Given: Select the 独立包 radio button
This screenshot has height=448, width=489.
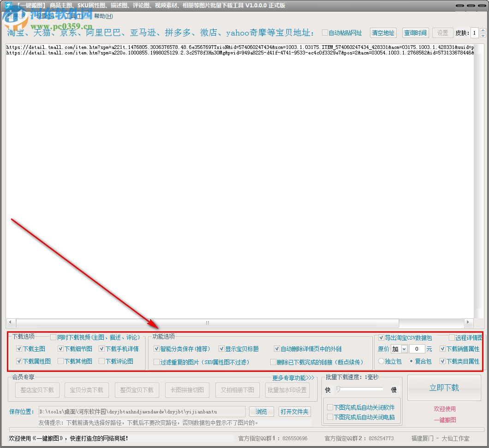Looking at the screenshot, I should tap(381, 361).
